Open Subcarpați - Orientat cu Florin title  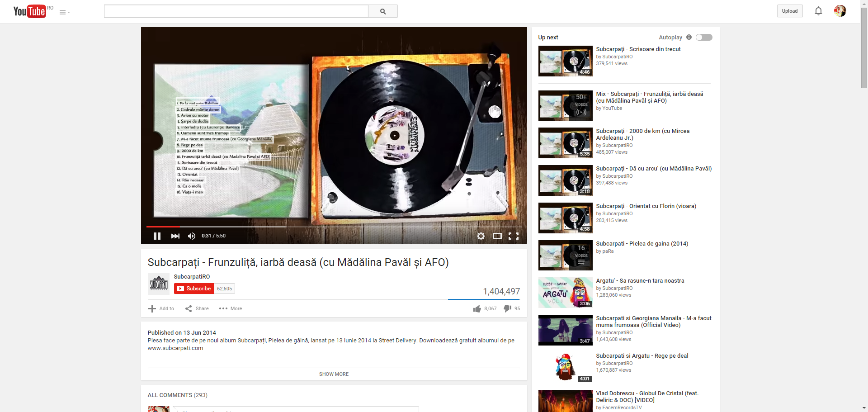pos(646,206)
